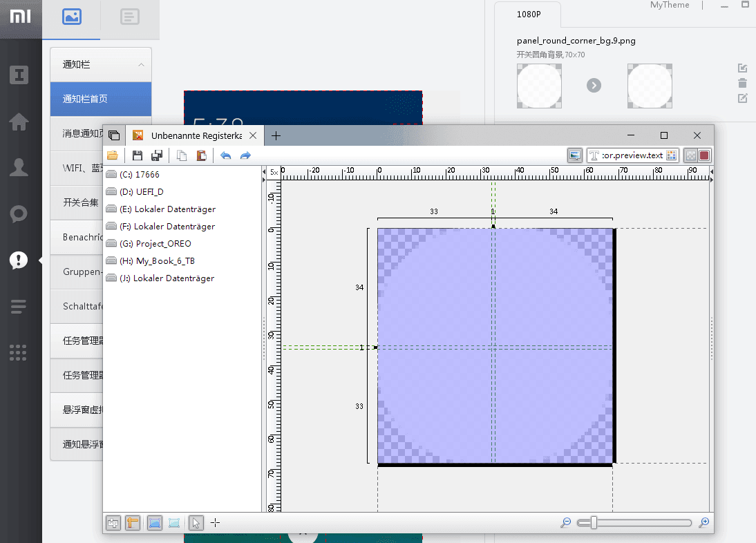This screenshot has height=543, width=756.
Task: Click the replaced panel_round_corner_bg thumbnail
Action: (x=650, y=86)
